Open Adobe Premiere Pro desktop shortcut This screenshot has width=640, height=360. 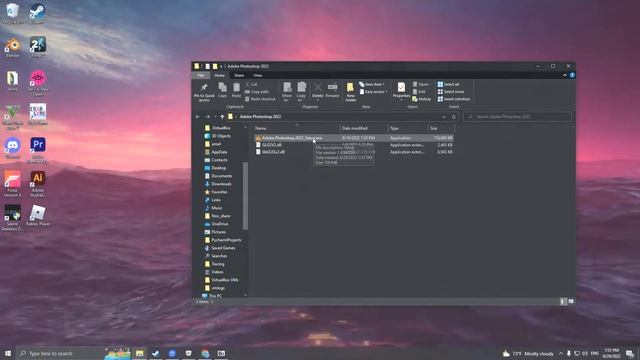pyautogui.click(x=38, y=150)
